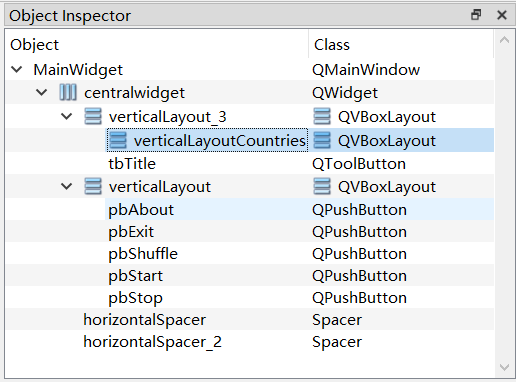This screenshot has width=516, height=382.
Task: Select horizontalSpacer_2 in the object tree
Action: (152, 342)
